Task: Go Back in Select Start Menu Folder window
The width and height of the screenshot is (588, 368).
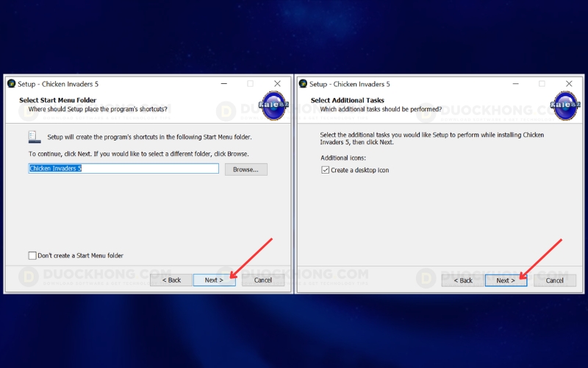Action: coord(171,280)
